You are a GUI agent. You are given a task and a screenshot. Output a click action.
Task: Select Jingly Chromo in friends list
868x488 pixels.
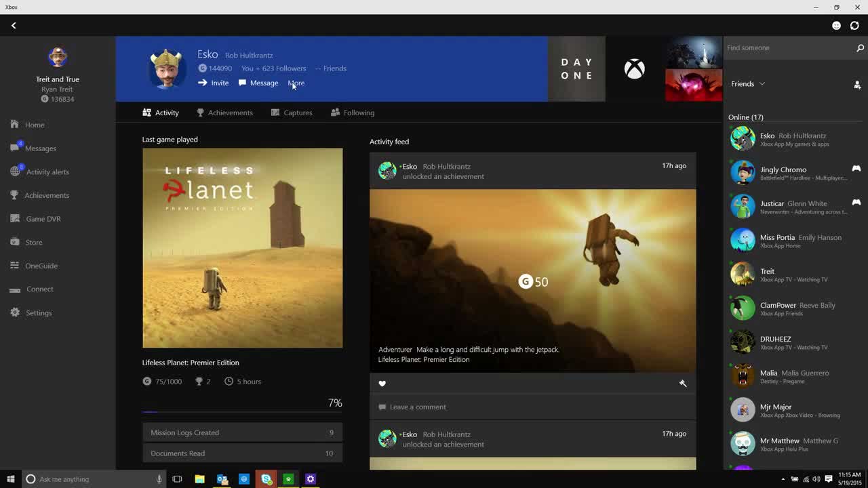(x=795, y=173)
